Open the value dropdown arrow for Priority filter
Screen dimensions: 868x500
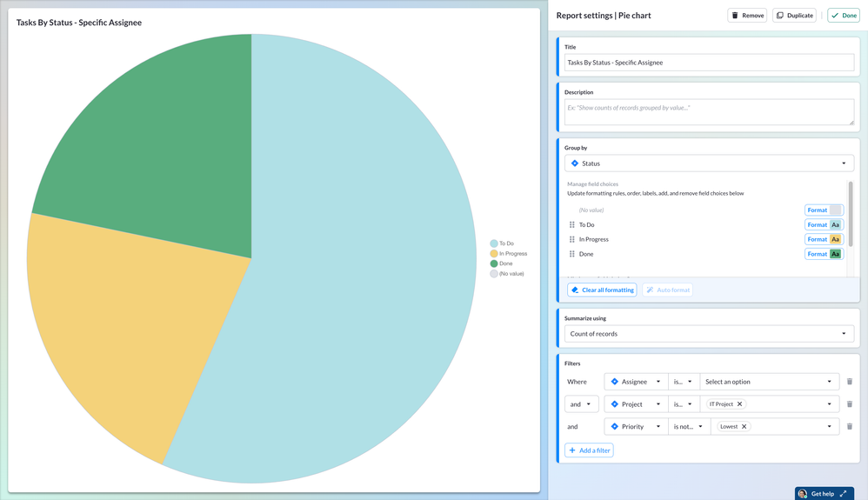829,426
